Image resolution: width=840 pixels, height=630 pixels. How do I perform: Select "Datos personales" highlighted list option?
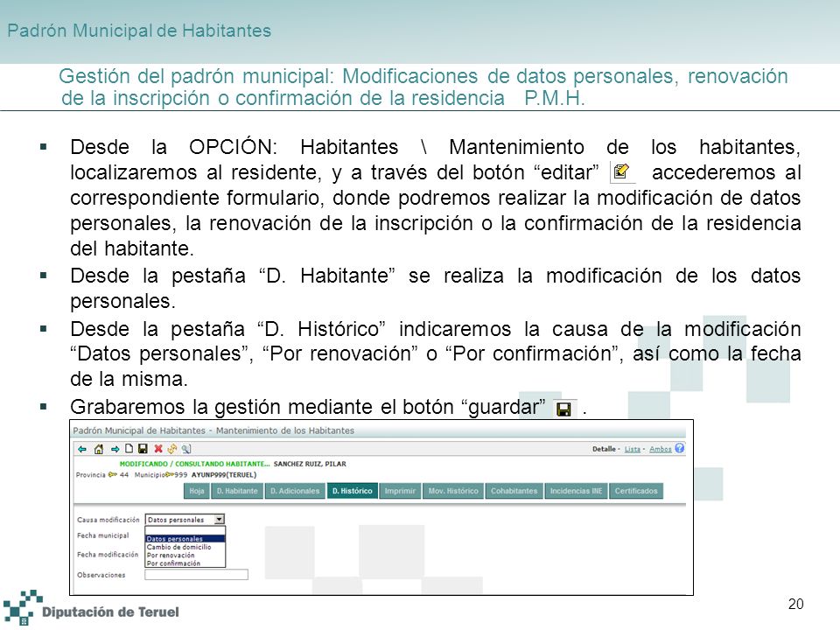pyautogui.click(x=185, y=539)
